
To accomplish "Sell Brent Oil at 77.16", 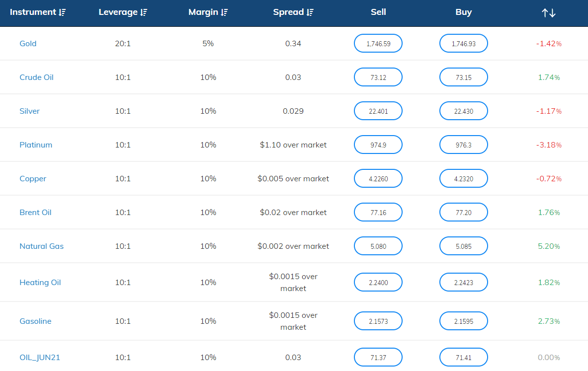I will point(378,213).
